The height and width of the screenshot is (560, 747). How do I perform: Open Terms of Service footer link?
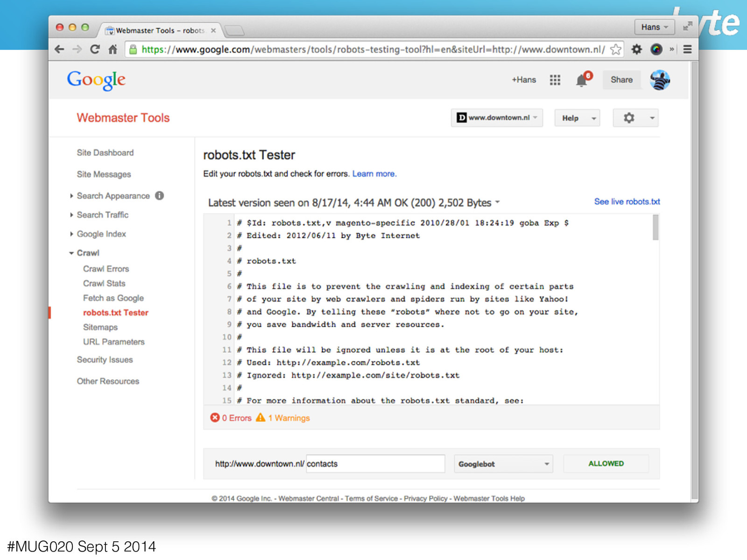tap(372, 498)
